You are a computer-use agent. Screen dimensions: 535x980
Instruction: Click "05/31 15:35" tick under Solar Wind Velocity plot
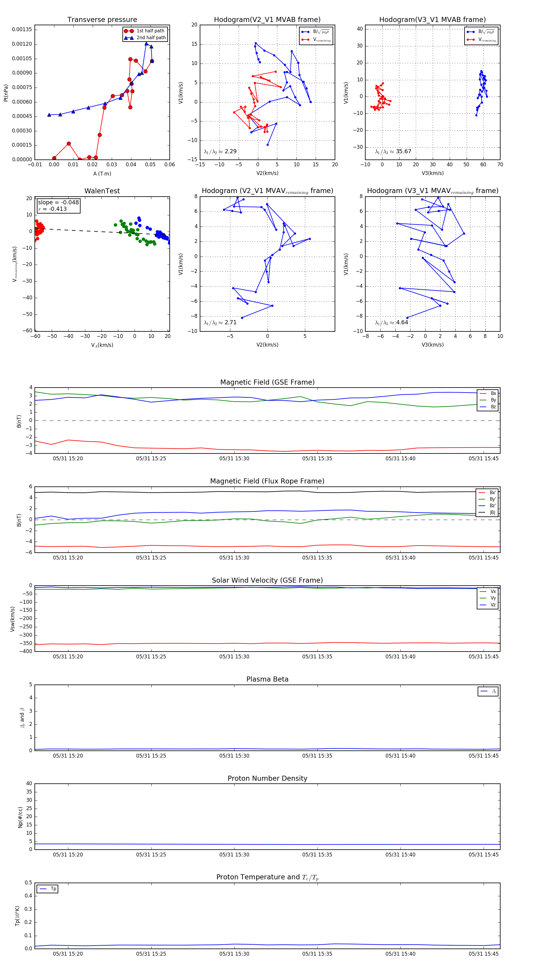coord(317,657)
